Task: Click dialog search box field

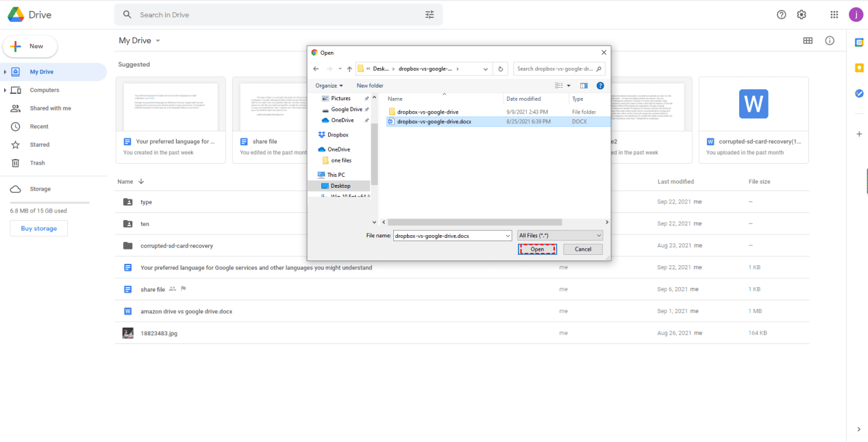Action: pyautogui.click(x=559, y=69)
